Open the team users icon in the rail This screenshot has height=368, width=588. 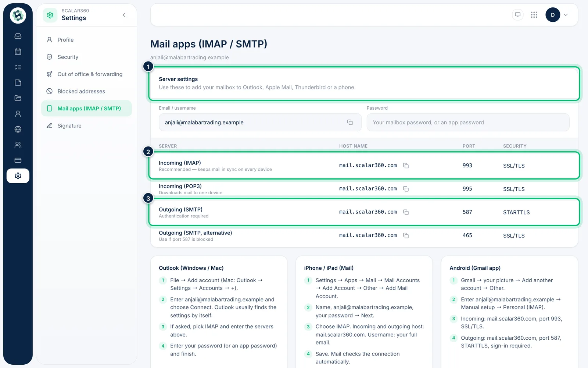[18, 145]
